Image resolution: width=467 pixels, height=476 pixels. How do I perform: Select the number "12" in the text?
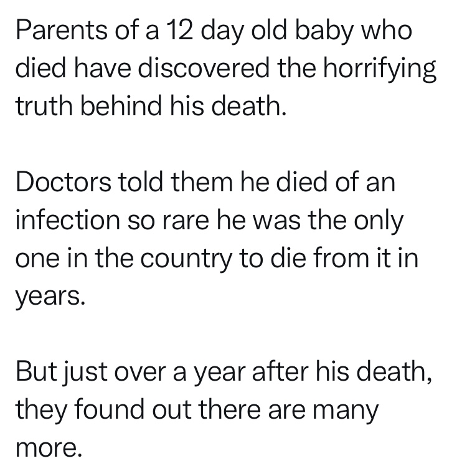click(x=179, y=31)
